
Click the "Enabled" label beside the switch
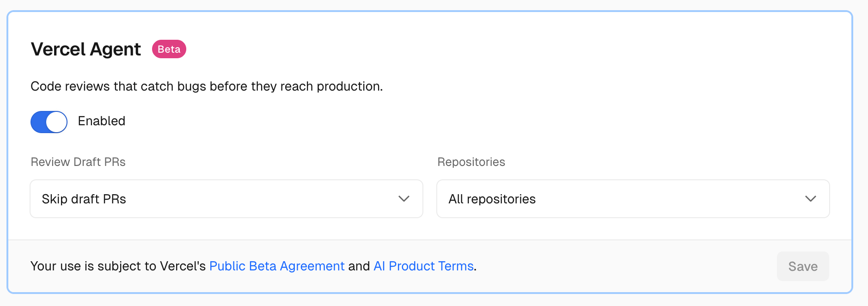point(102,121)
